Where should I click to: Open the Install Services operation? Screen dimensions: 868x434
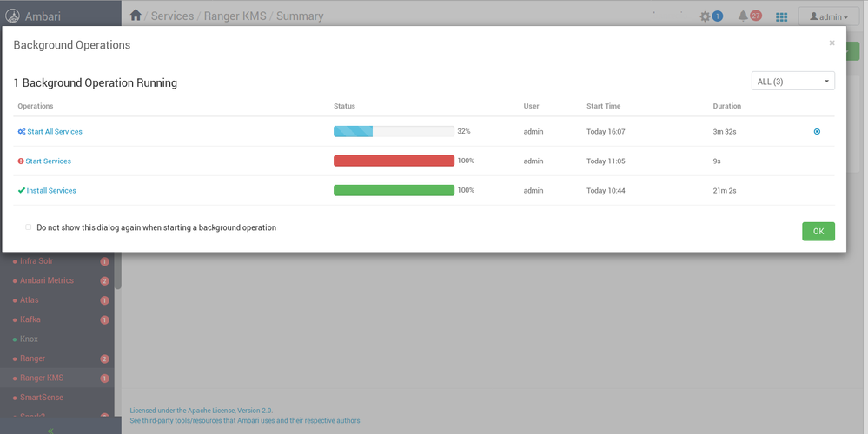(51, 190)
